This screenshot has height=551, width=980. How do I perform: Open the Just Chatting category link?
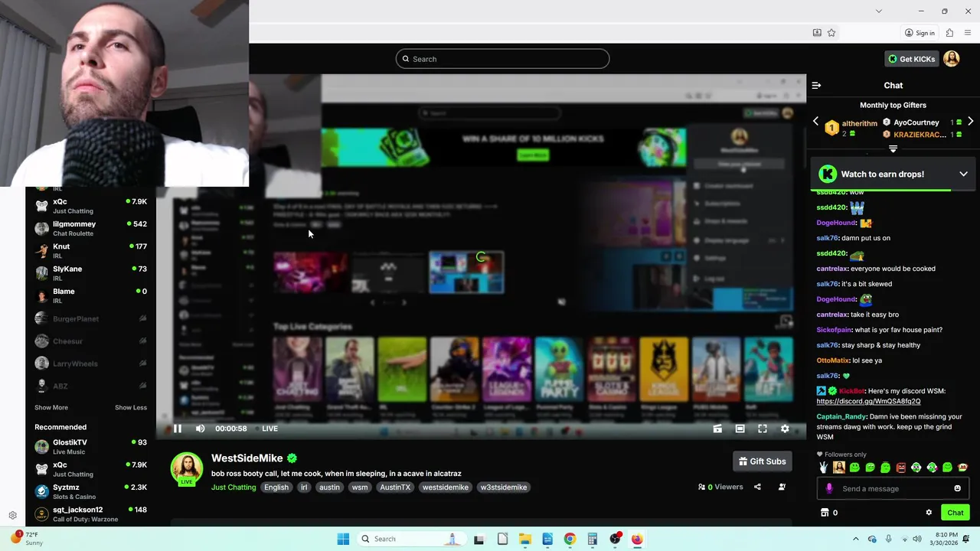tap(234, 487)
